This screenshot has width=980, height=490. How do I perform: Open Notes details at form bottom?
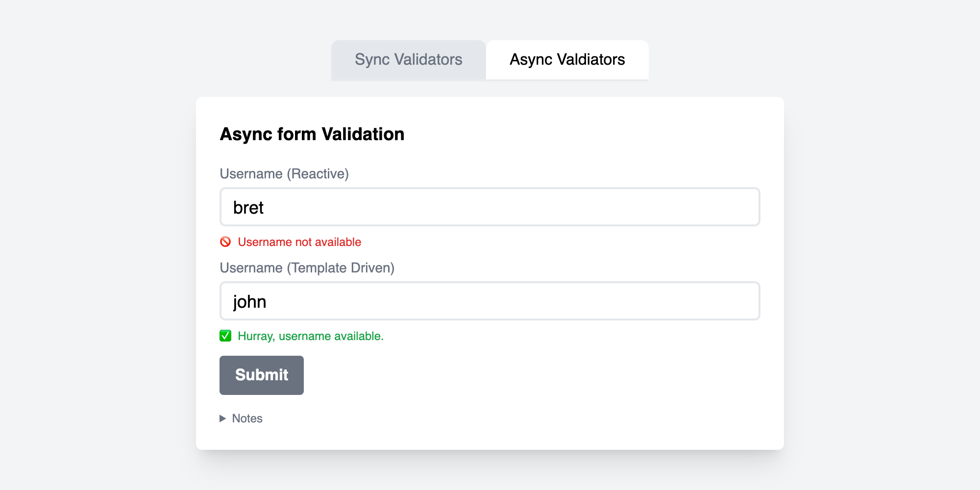click(x=242, y=418)
